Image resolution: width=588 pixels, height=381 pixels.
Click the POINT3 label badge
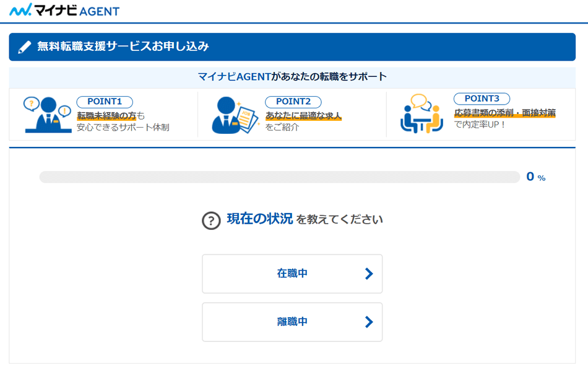tap(482, 99)
